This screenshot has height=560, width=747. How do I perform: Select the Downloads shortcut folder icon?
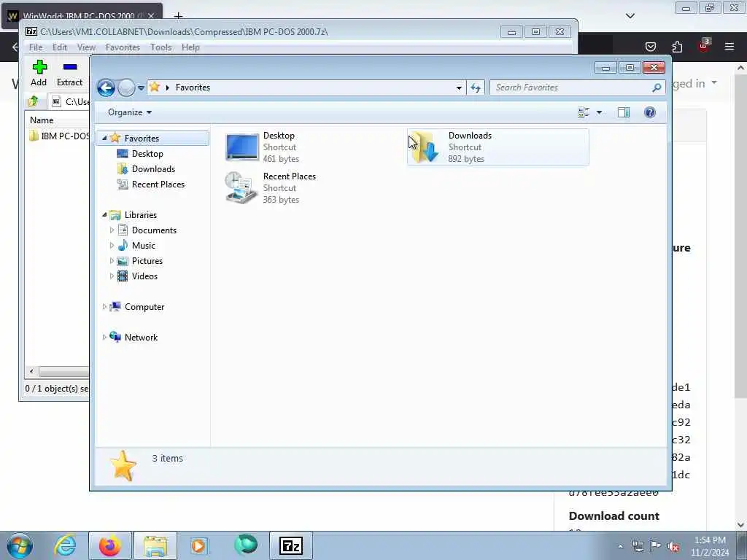[x=424, y=147]
